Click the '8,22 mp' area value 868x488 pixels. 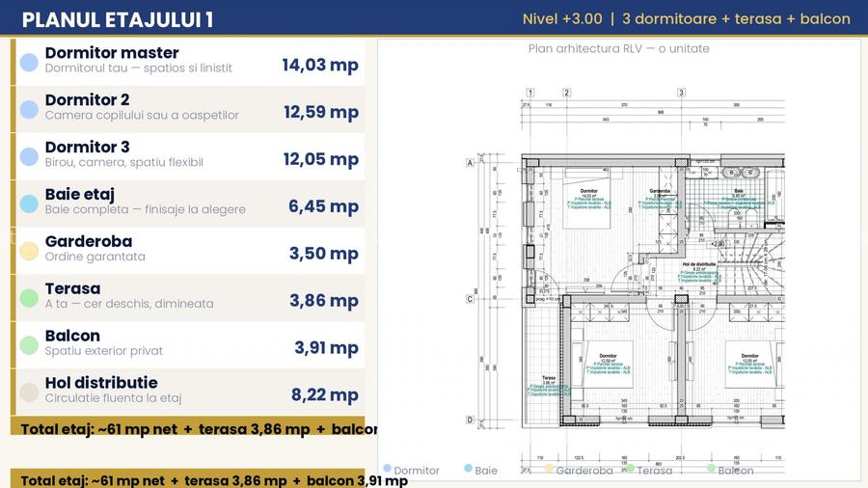point(325,394)
